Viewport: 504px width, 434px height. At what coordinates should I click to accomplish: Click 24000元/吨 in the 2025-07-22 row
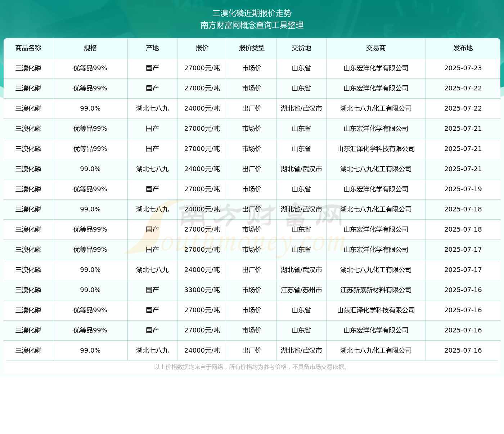coord(202,108)
